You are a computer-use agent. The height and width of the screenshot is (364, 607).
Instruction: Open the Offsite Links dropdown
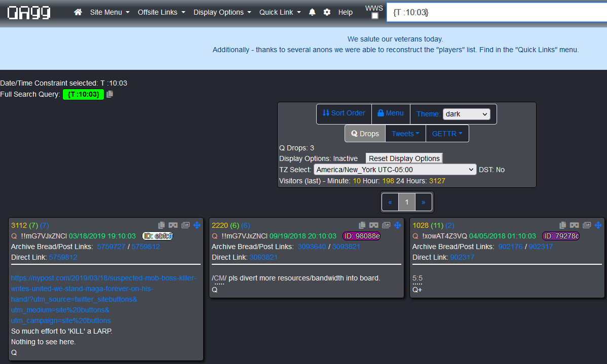pos(162,12)
